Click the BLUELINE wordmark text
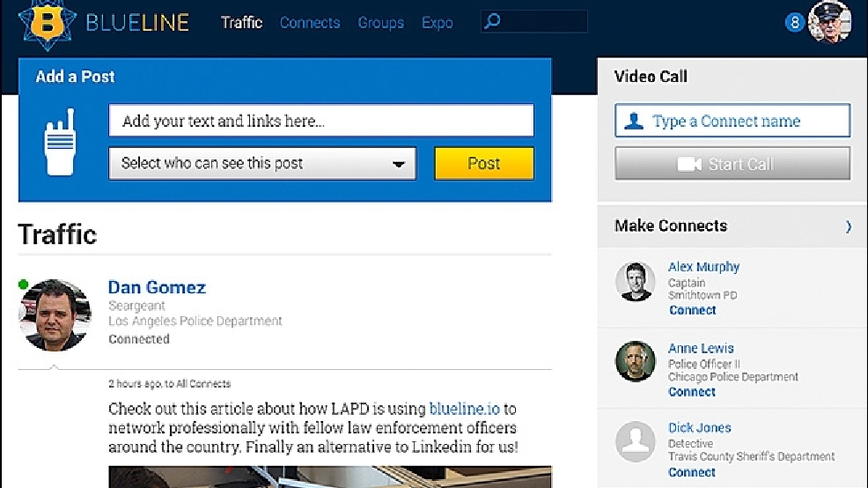The image size is (868, 488). 137,23
